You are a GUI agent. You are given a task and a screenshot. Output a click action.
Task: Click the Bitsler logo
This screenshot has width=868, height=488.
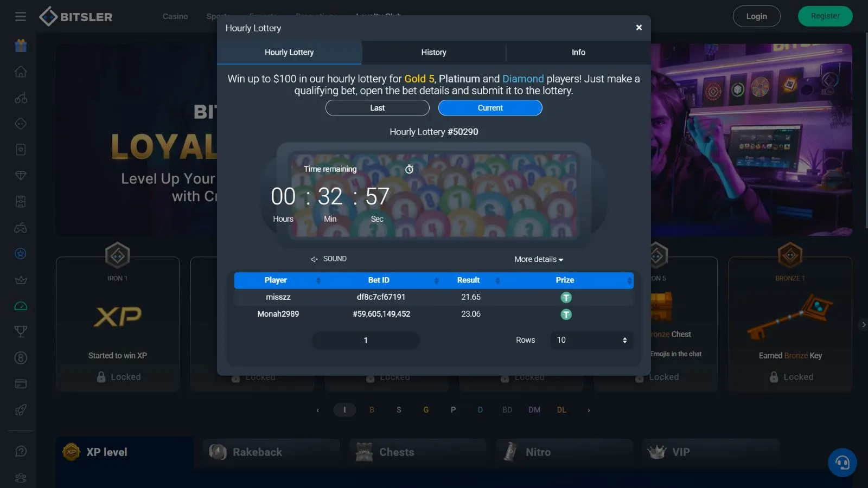76,17
